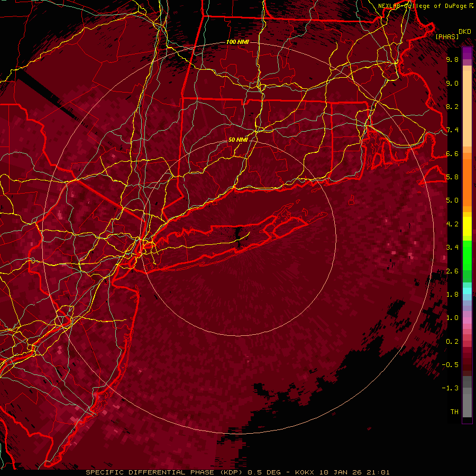
Task: Click the DKD PHAS legend title
Action: click(x=453, y=34)
